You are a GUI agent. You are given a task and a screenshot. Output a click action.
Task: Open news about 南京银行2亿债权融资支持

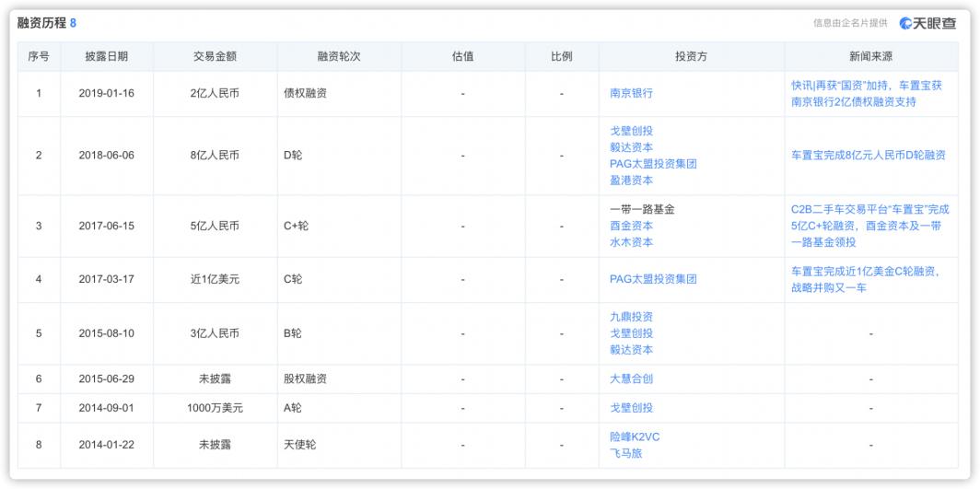(x=866, y=94)
